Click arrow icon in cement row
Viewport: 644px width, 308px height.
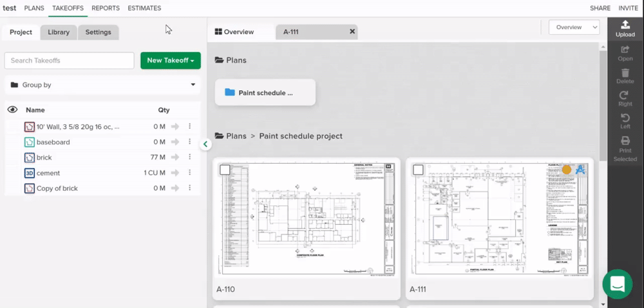tap(175, 173)
